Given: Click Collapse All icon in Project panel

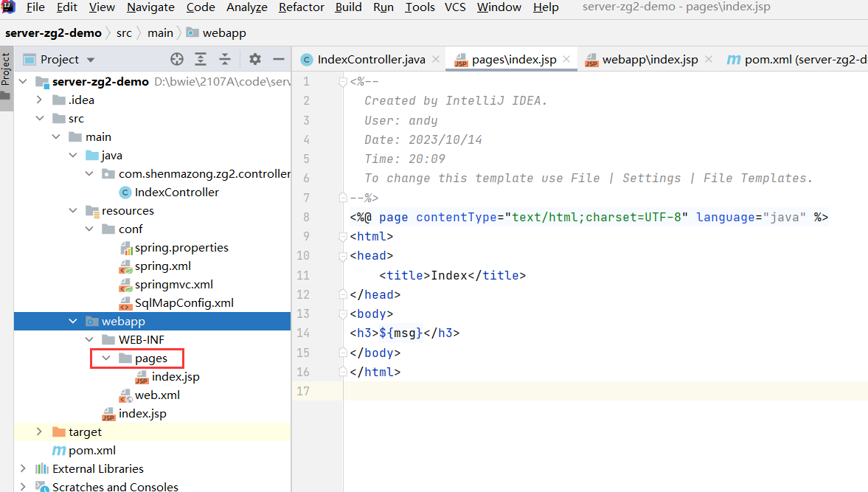Looking at the screenshot, I should coord(225,59).
